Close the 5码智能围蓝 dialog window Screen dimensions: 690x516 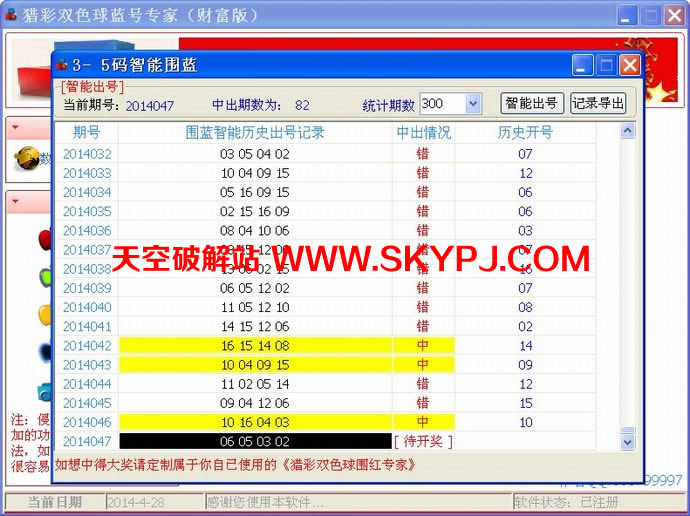tap(629, 66)
